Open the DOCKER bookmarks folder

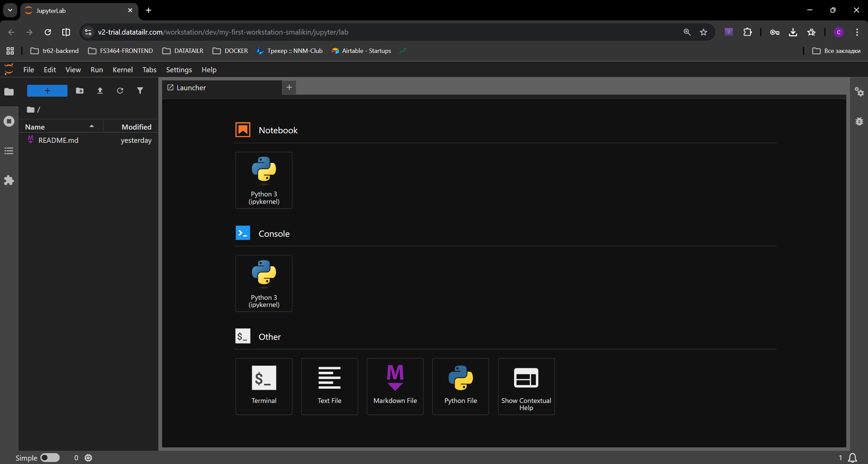(x=230, y=51)
